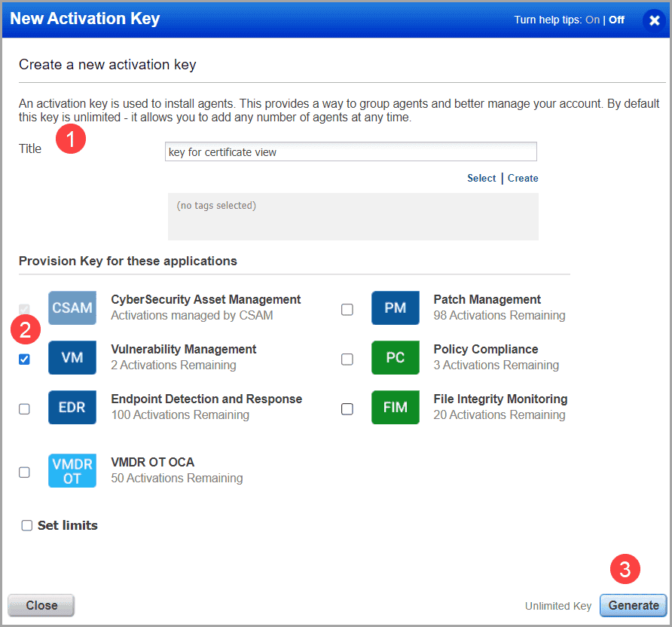Click the EDR application icon

click(72, 407)
